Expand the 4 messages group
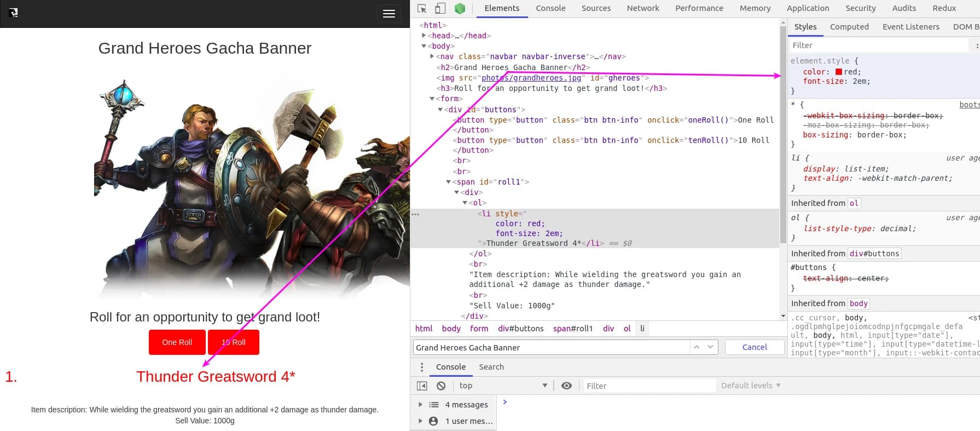The height and width of the screenshot is (431, 980). [420, 405]
